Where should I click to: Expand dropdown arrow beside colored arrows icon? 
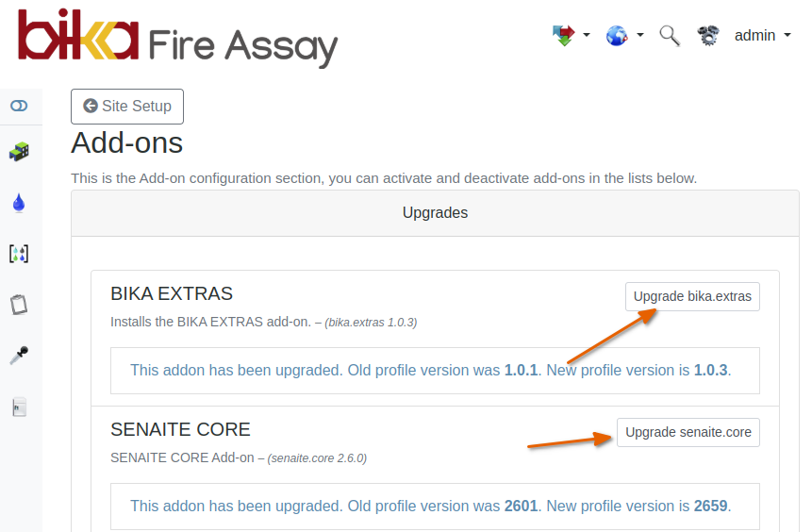587,36
